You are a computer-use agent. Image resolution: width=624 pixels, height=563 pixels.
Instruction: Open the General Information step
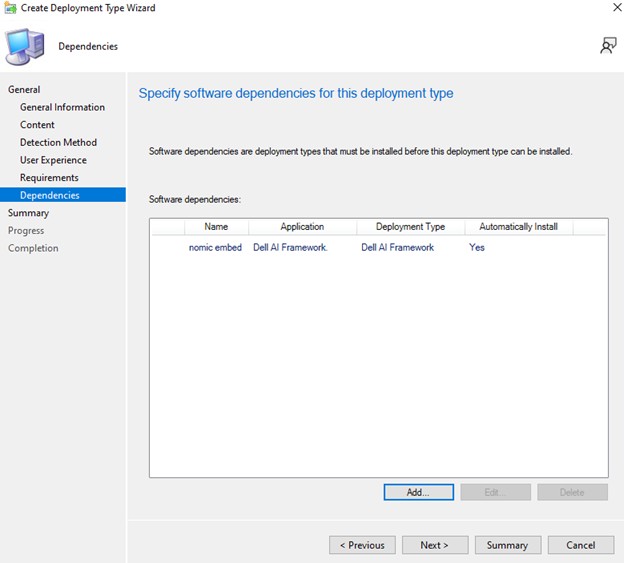[x=62, y=107]
